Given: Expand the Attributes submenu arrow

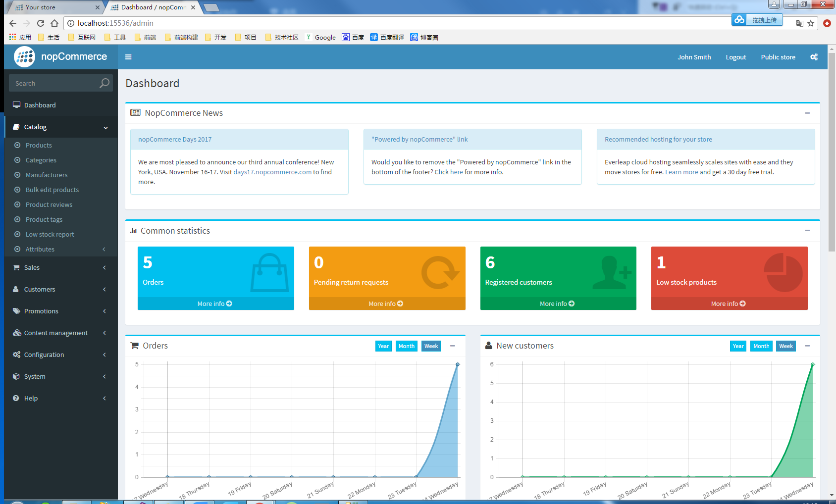Looking at the screenshot, I should (104, 249).
